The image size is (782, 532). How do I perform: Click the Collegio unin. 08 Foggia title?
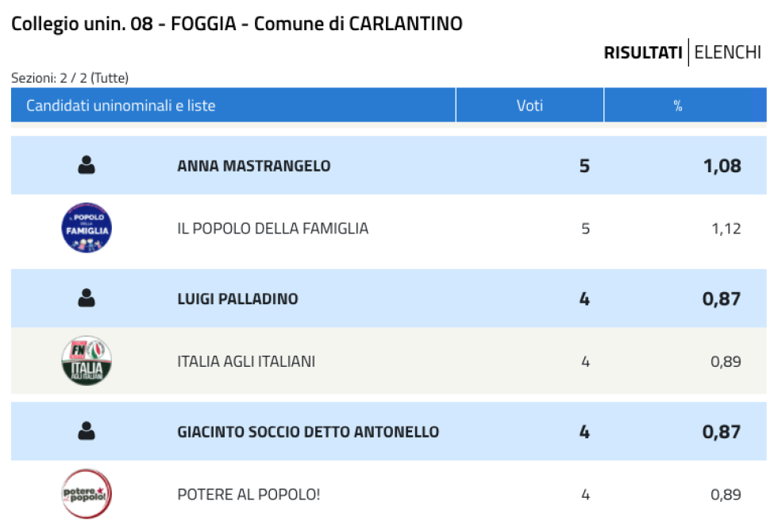pyautogui.click(x=237, y=24)
